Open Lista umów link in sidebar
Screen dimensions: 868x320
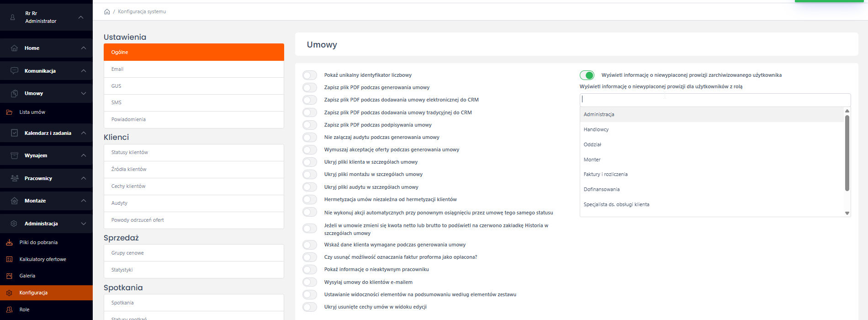32,112
